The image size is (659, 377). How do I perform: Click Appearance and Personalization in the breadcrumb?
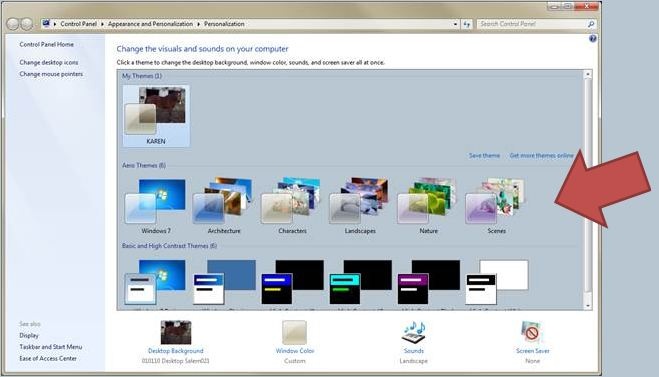(x=150, y=24)
